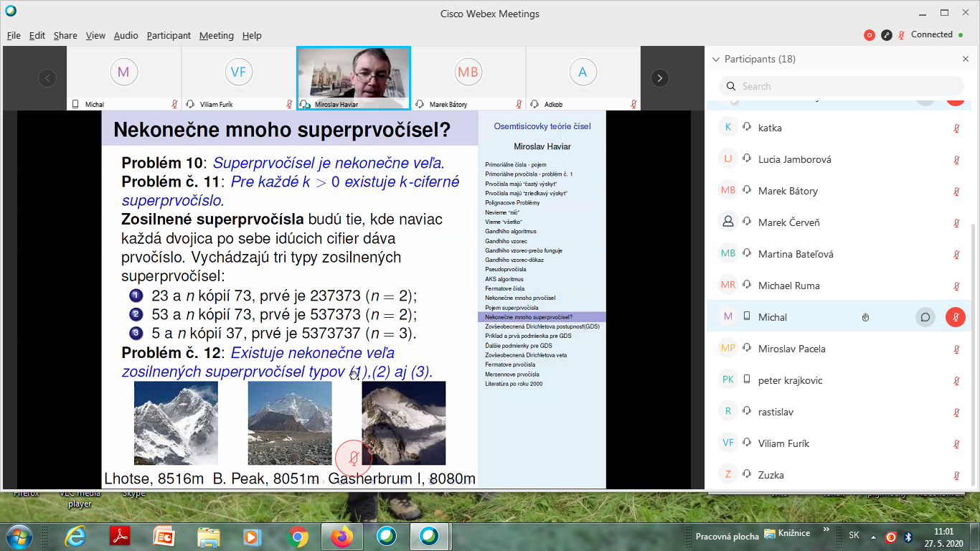
Task: Open chat with Michal via bubble icon
Action: pos(925,317)
